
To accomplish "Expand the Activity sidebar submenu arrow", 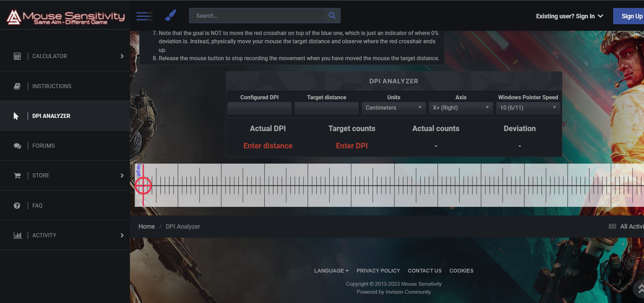I will 122,236.
